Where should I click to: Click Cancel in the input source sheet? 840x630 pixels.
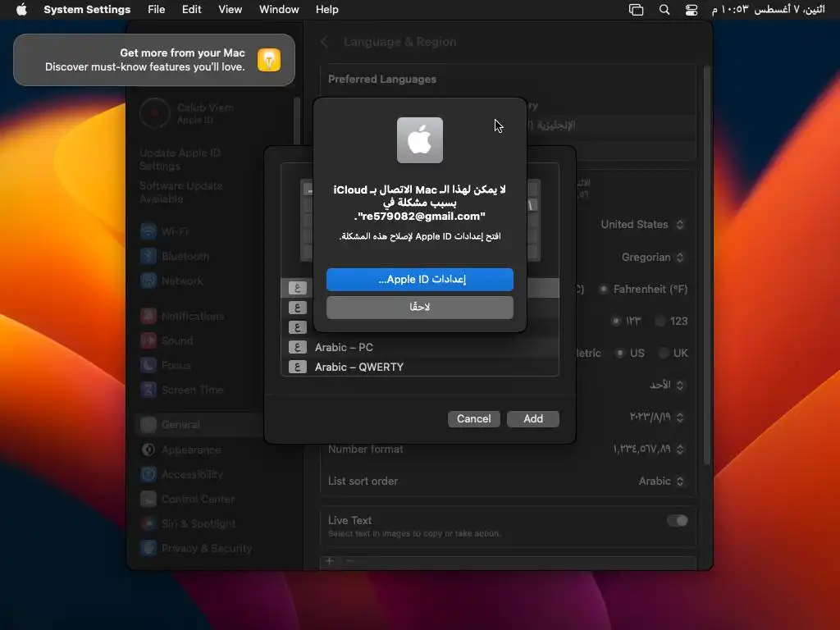click(473, 419)
